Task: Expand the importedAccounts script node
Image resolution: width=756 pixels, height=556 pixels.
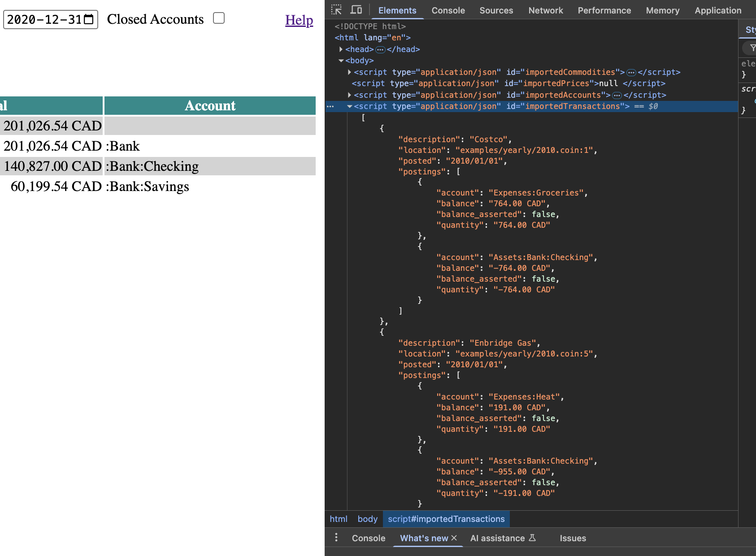Action: pyautogui.click(x=349, y=95)
